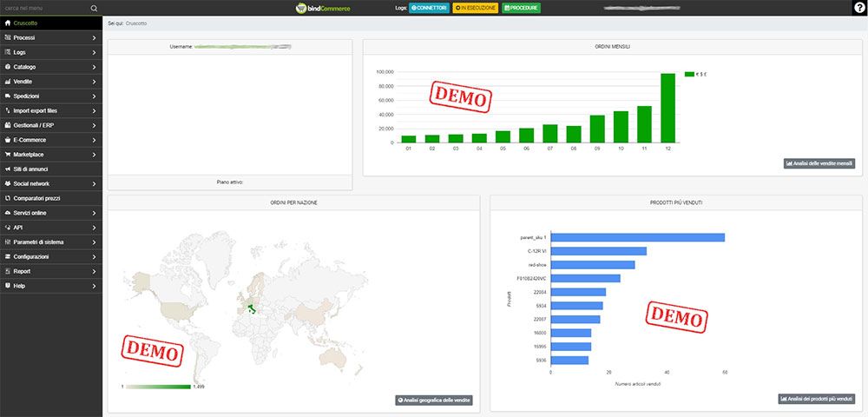This screenshot has height=417, width=868.
Task: Click the Connettori logs button
Action: point(429,8)
